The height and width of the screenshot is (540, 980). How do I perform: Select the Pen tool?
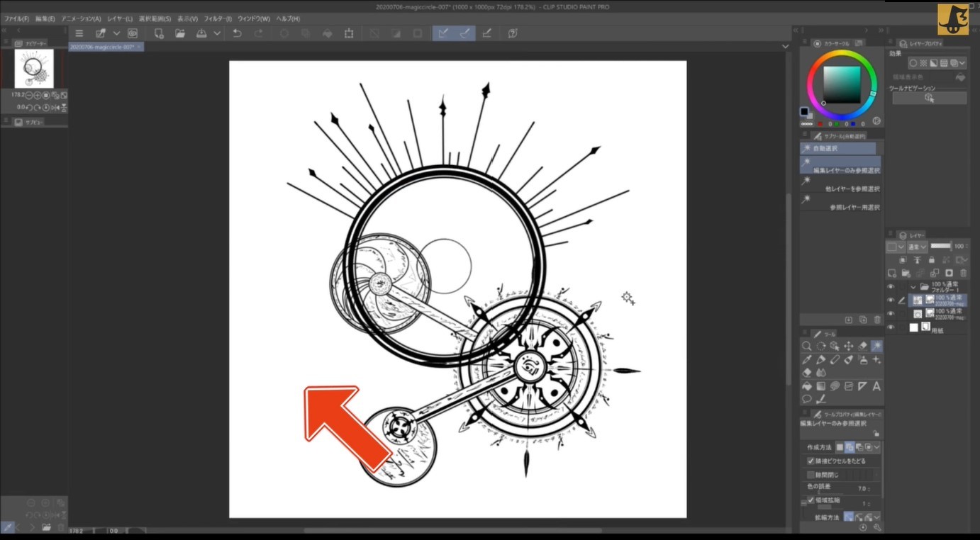coord(821,360)
